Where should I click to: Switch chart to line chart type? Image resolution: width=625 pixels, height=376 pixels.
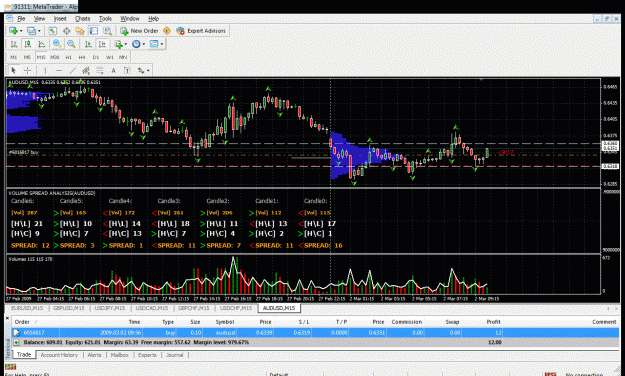pos(41,44)
